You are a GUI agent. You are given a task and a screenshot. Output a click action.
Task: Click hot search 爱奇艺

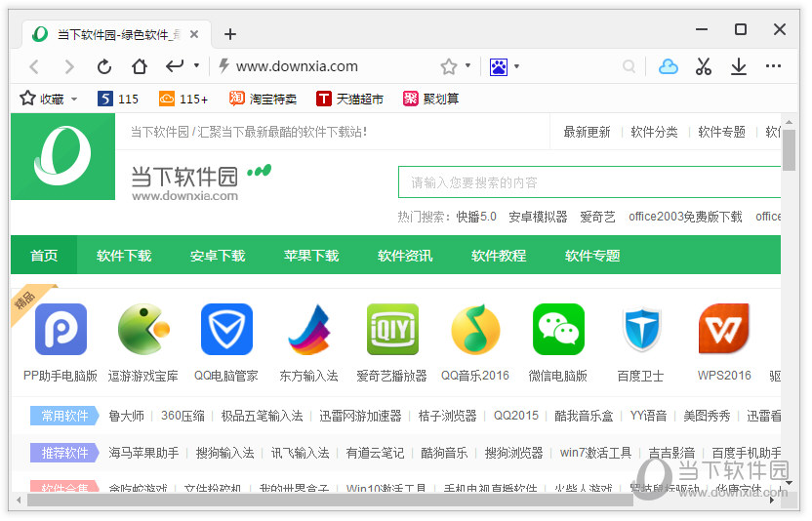tap(597, 217)
